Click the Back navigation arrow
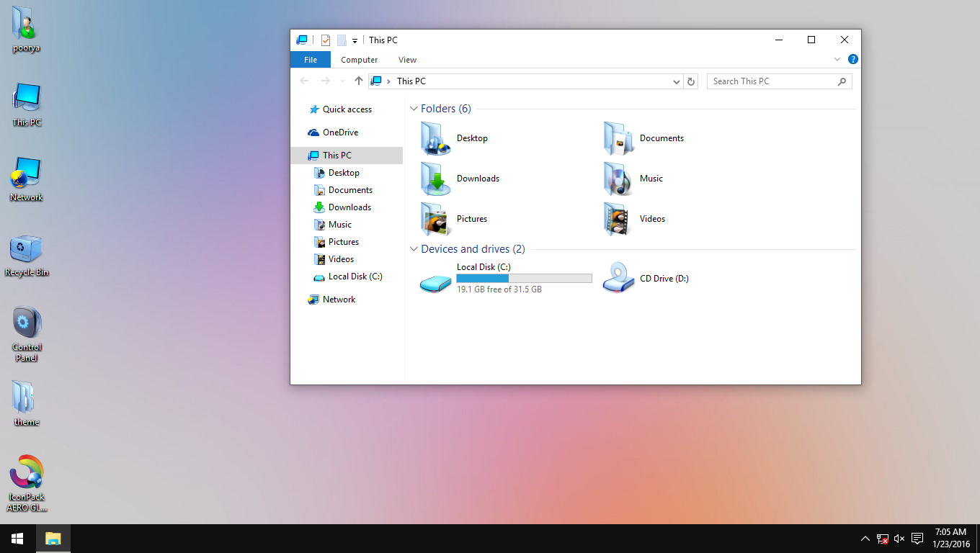 [x=304, y=81]
